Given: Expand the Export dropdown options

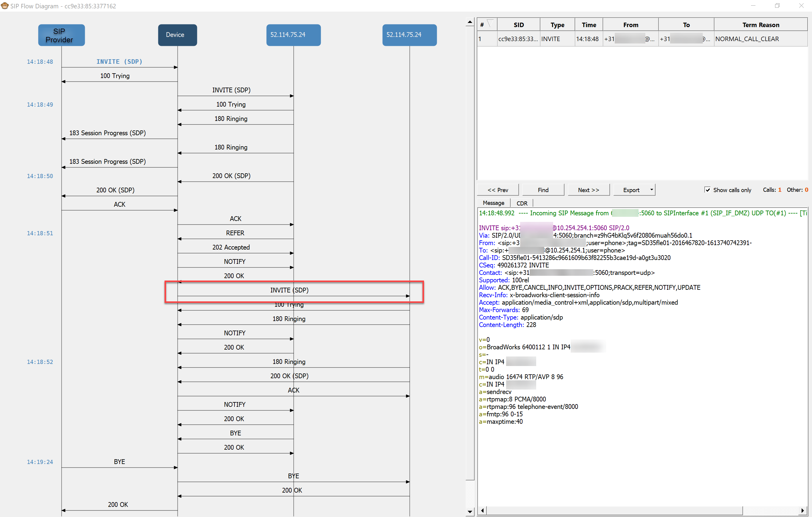Looking at the screenshot, I should [x=652, y=190].
